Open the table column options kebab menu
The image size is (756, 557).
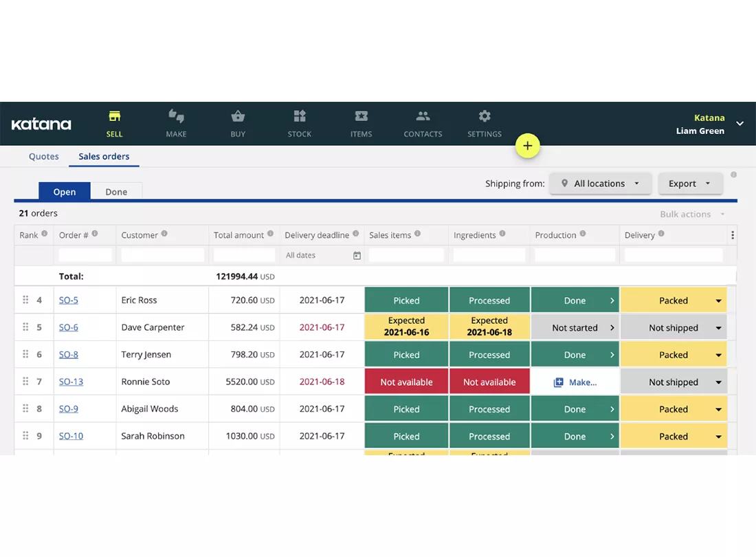[733, 235]
